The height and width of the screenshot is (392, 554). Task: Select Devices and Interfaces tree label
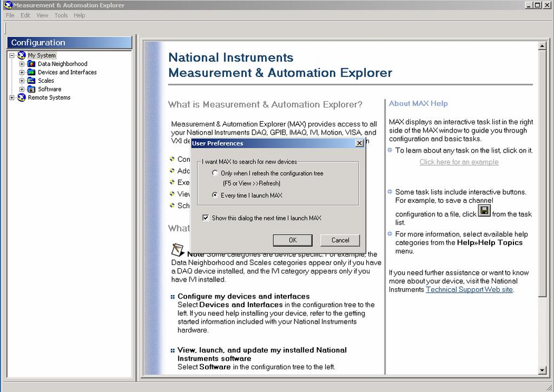pos(67,72)
